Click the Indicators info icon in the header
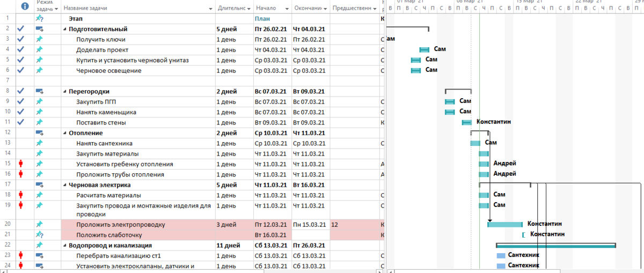 [25, 7]
